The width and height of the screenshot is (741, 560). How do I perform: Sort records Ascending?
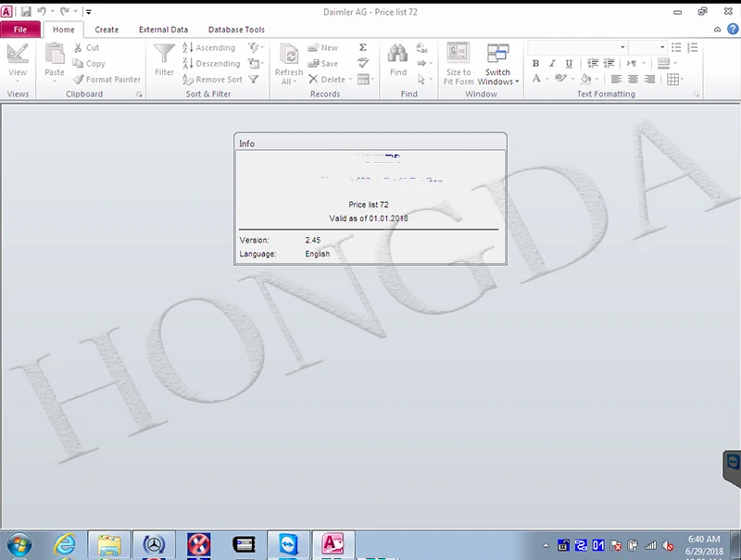209,48
